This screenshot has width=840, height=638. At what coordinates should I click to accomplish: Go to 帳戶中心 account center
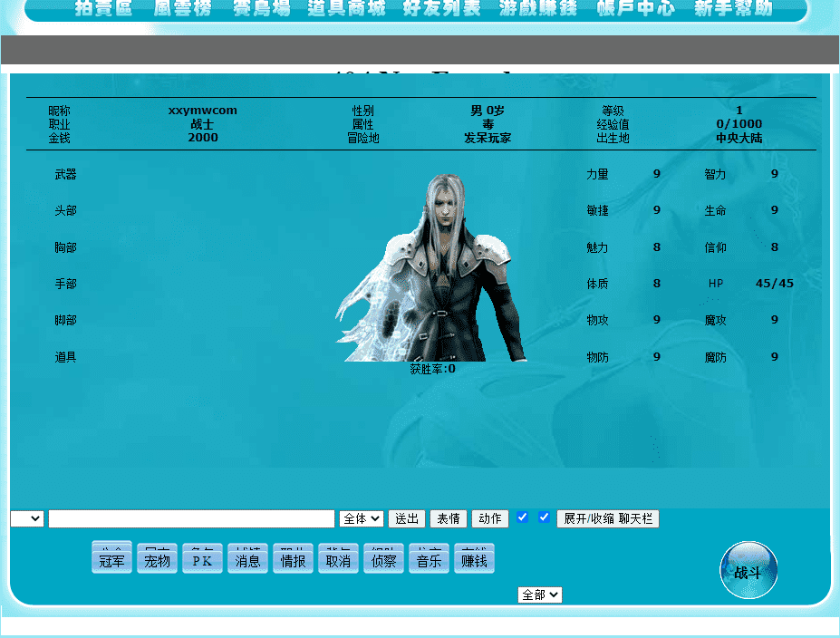636,8
